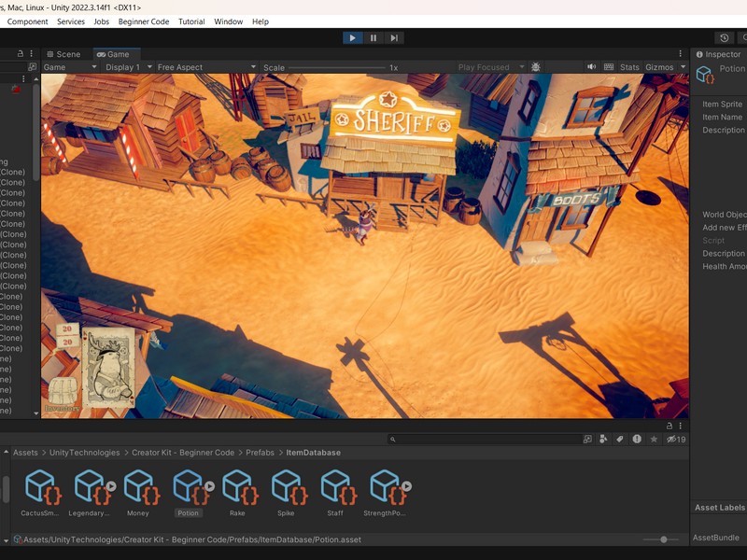Image resolution: width=747 pixels, height=560 pixels.
Task: Open the Tutorial menu
Action: click(191, 21)
